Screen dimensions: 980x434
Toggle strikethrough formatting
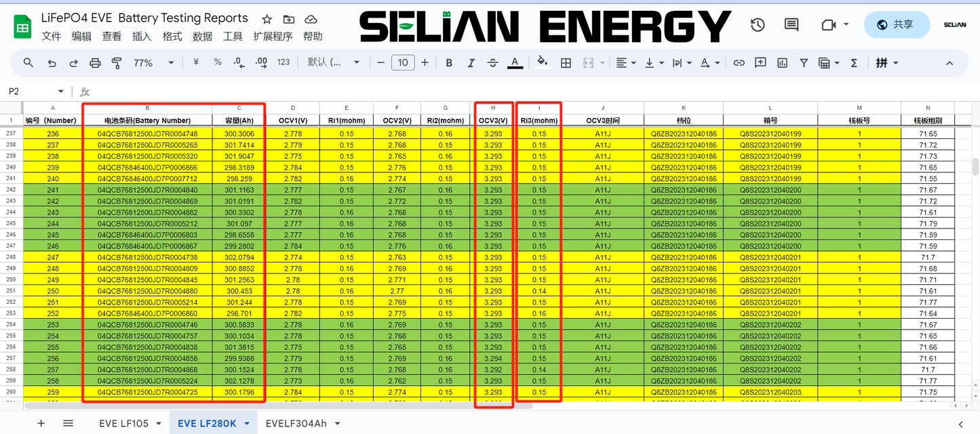tap(492, 63)
